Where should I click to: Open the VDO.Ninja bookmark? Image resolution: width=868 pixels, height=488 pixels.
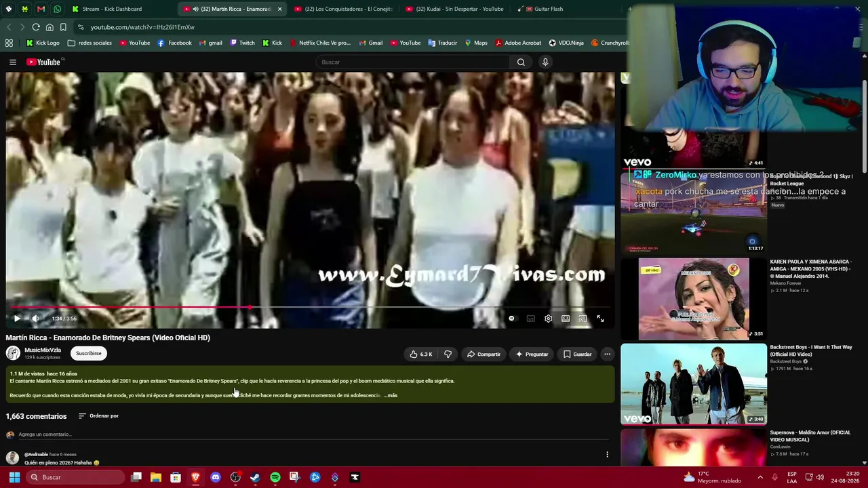[x=566, y=43]
